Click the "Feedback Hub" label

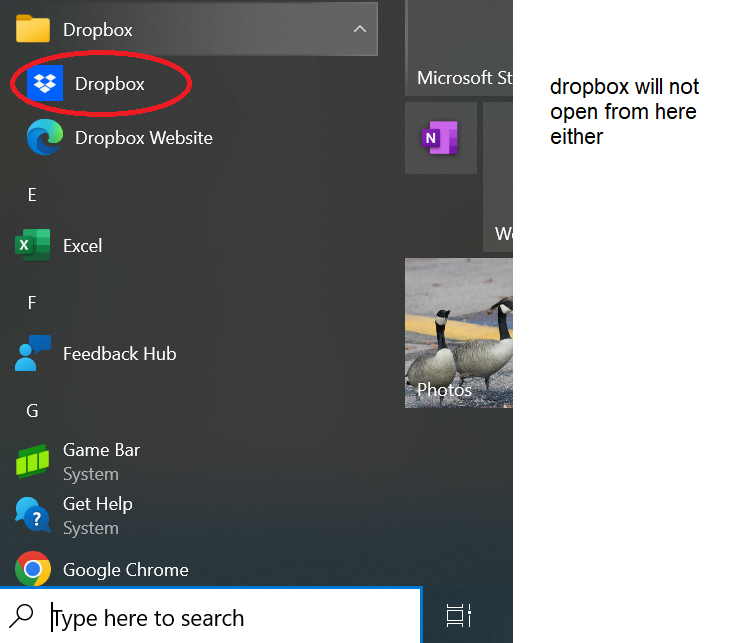point(119,354)
